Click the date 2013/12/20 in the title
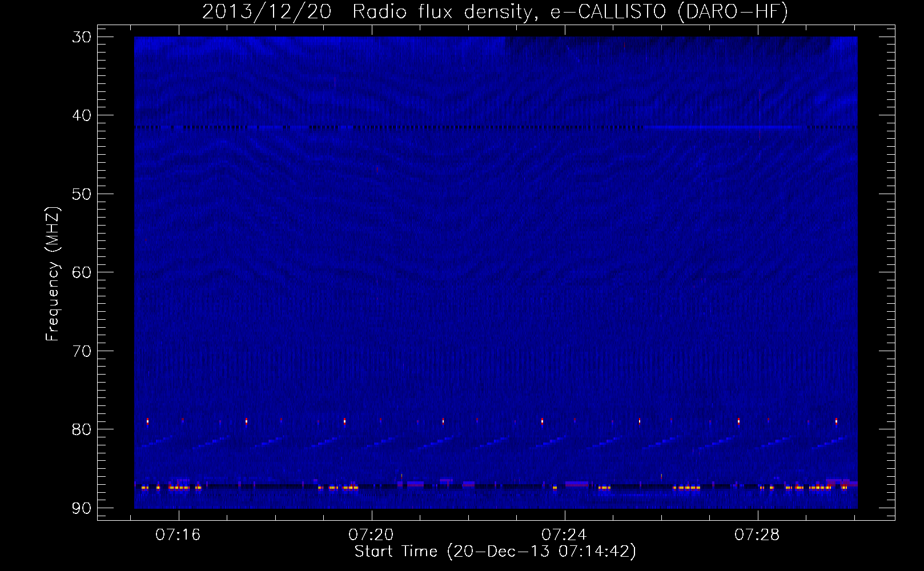 point(267,11)
